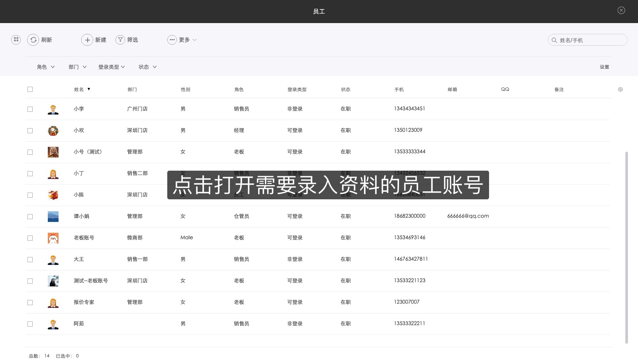Click the 新建 plus icon
The width and height of the screenshot is (638, 364).
click(87, 40)
